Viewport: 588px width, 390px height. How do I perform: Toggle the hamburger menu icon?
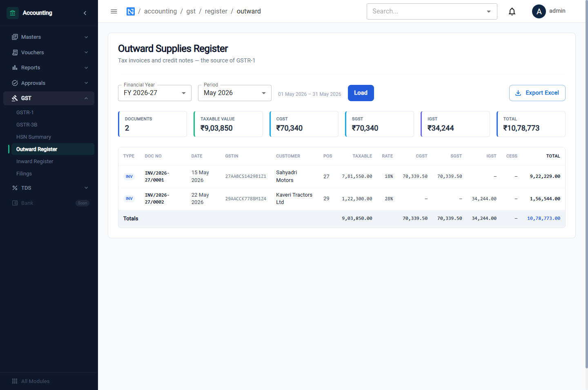click(x=114, y=11)
